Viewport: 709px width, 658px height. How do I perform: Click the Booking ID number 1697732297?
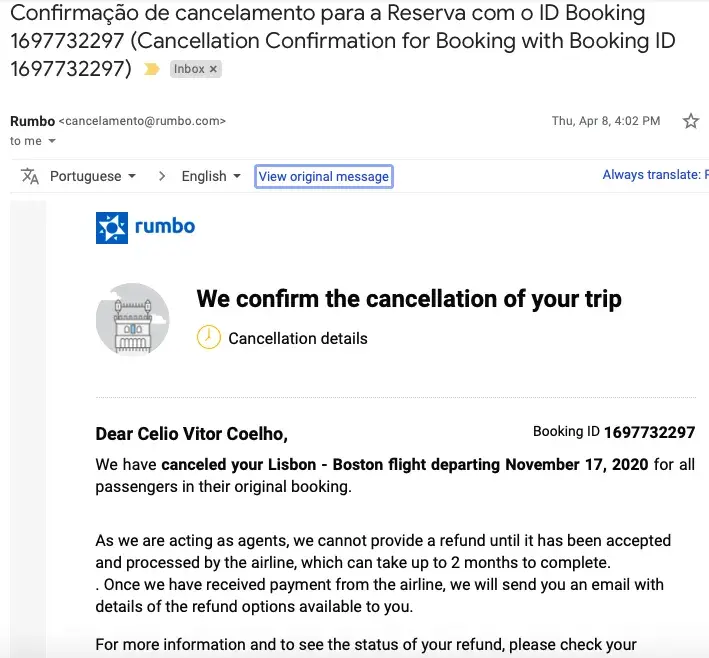tap(649, 432)
